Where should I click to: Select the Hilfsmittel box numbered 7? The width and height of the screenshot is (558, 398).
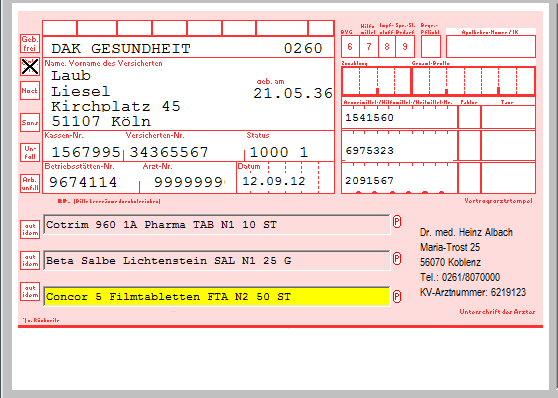[x=369, y=47]
